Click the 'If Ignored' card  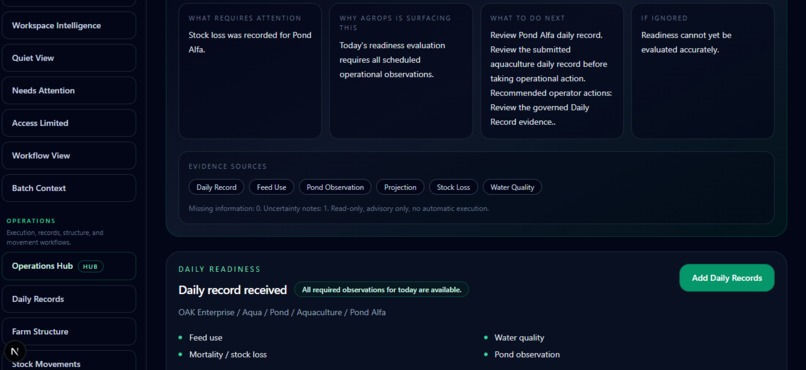coord(703,71)
